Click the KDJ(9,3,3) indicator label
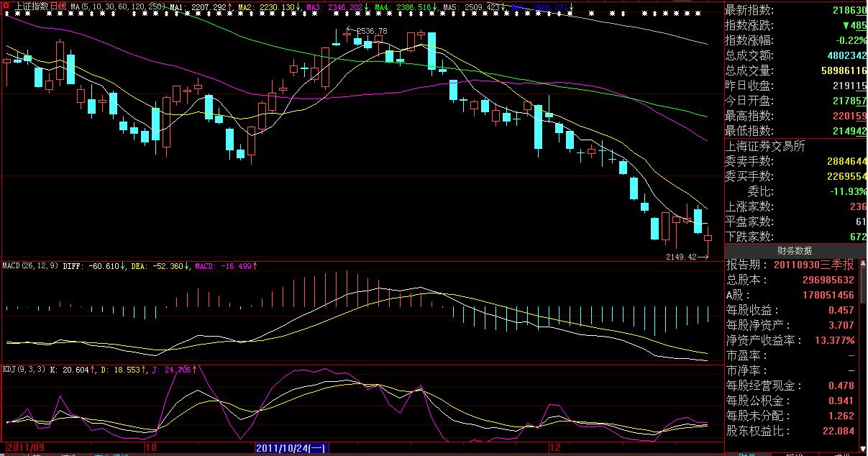Screen dimensions: 868x456 24,370
